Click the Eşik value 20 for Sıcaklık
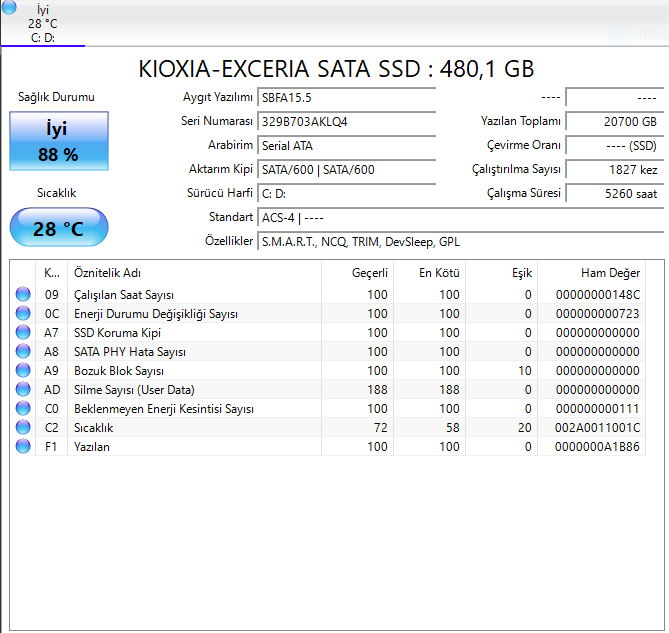 525,428
